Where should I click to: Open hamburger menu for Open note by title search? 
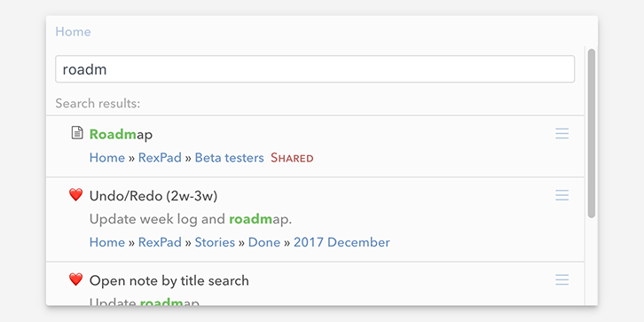[562, 279]
